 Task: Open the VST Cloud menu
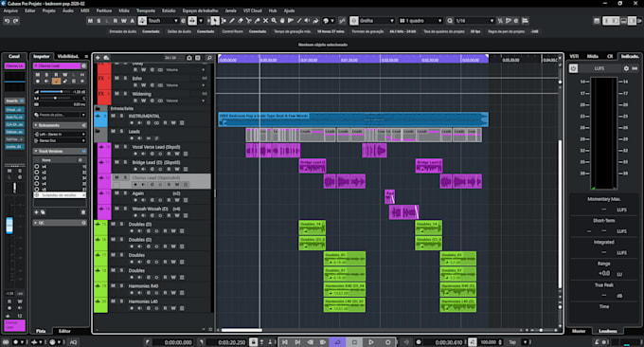coord(252,10)
